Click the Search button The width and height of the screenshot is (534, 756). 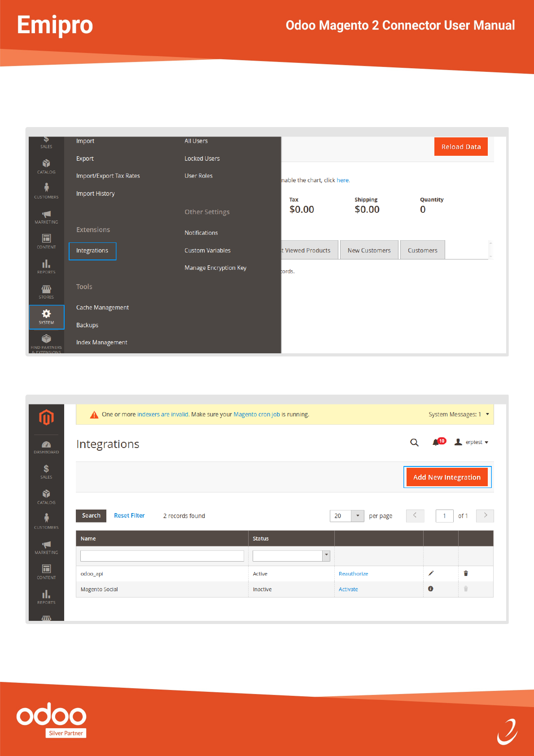pos(91,516)
